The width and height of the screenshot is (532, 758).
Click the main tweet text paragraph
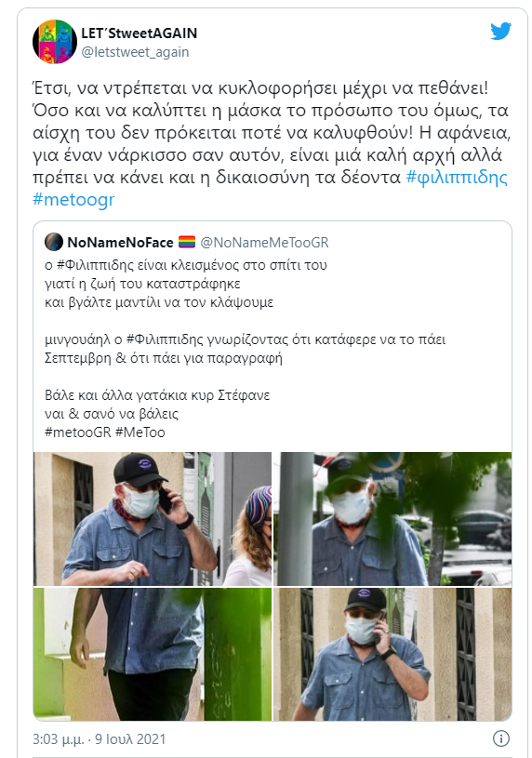pos(271,144)
